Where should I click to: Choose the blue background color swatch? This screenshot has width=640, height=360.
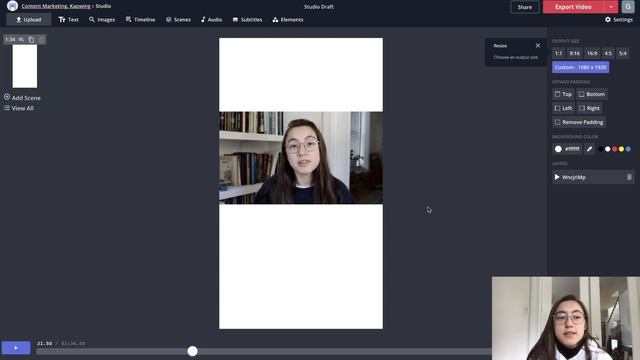pyautogui.click(x=628, y=149)
